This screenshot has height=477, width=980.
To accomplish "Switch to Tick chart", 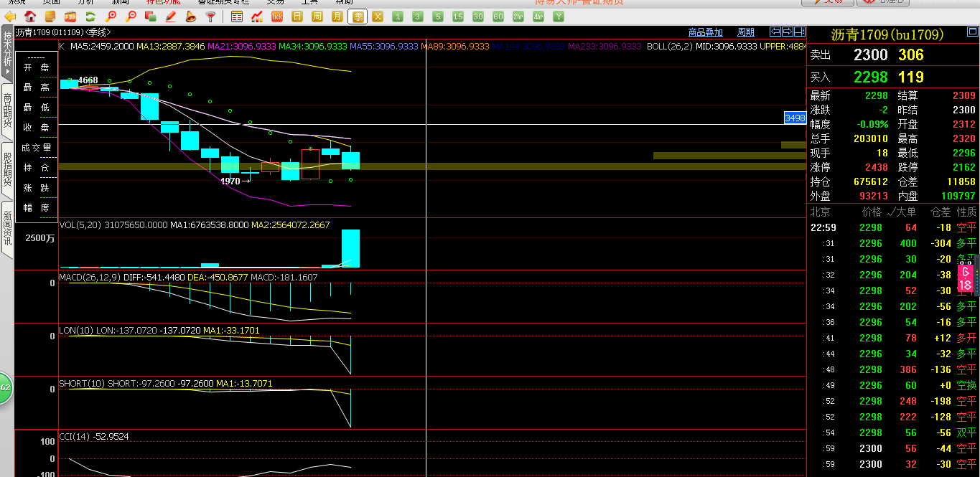I will coord(277,16).
